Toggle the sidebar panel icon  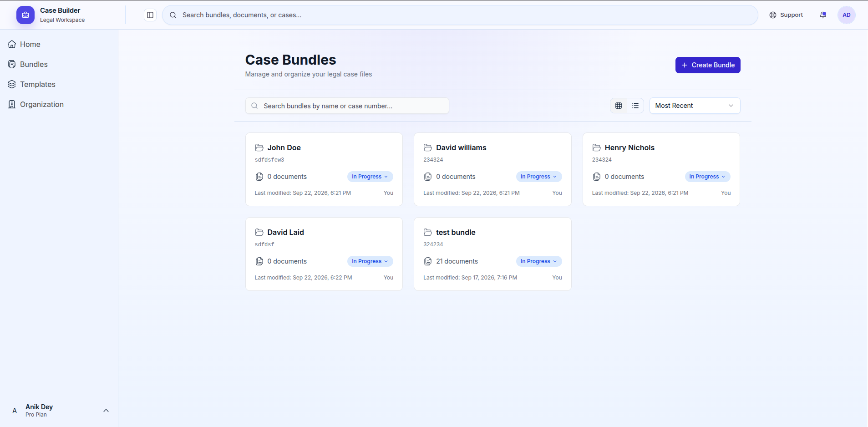click(150, 15)
